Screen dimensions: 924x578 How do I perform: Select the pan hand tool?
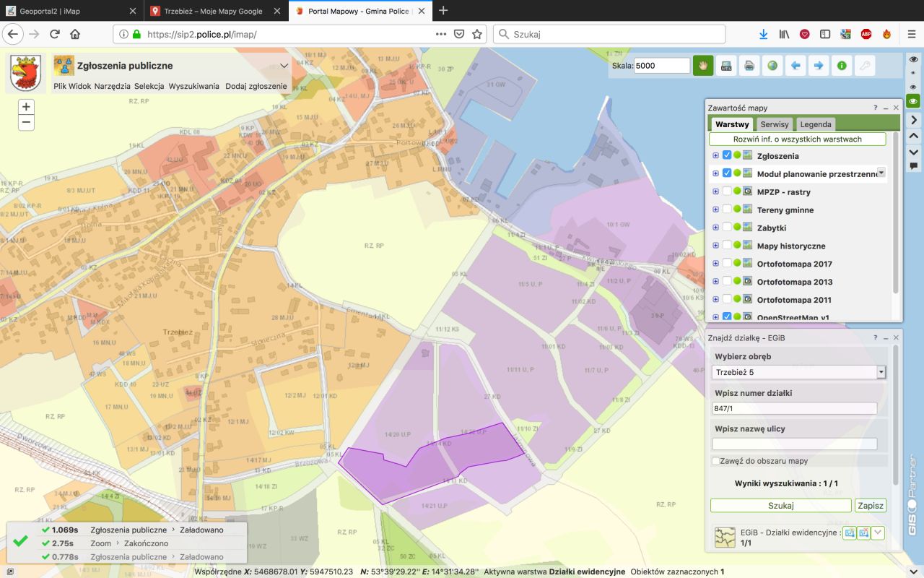click(x=703, y=66)
